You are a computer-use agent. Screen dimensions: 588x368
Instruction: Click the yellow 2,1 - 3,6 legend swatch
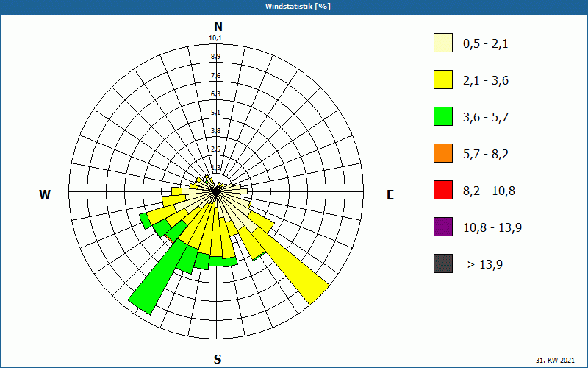pyautogui.click(x=443, y=79)
